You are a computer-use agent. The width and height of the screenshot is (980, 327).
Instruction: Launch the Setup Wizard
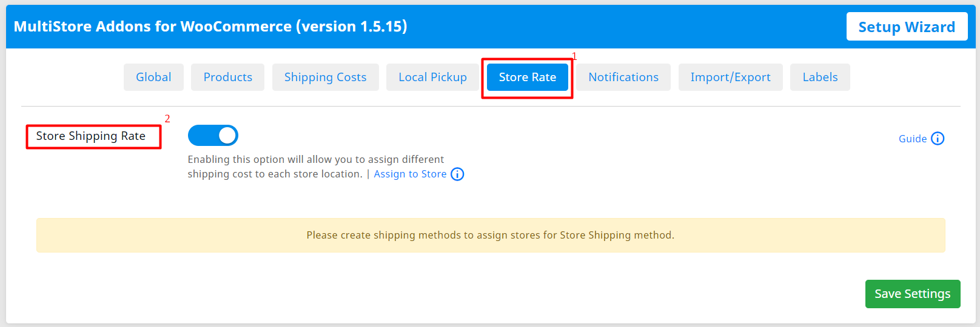(907, 27)
